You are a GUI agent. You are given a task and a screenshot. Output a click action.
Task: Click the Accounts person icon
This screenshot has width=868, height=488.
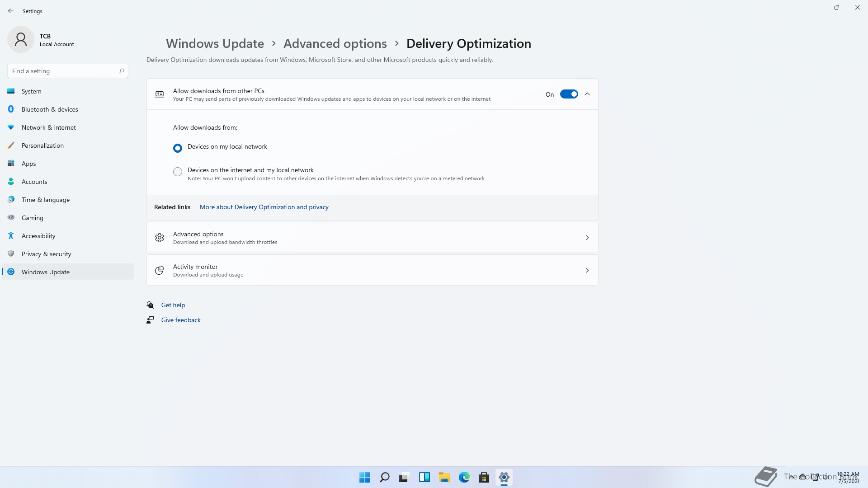(11, 182)
